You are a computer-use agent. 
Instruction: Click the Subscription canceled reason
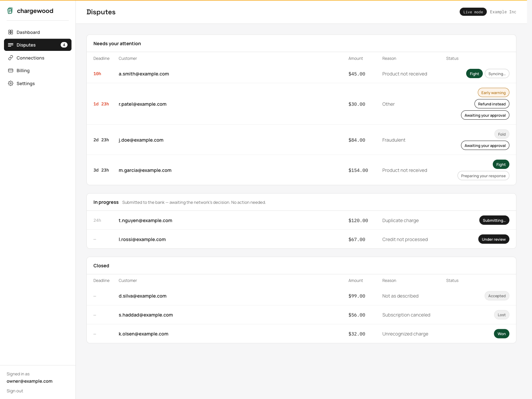[406, 315]
